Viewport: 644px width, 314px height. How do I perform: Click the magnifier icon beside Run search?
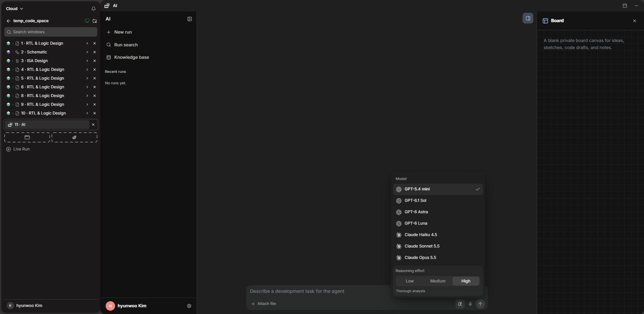[x=109, y=45]
